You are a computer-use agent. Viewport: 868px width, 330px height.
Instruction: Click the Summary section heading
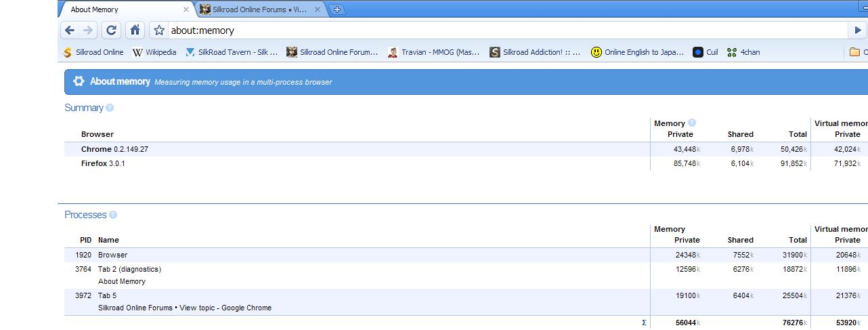pyautogui.click(x=84, y=108)
